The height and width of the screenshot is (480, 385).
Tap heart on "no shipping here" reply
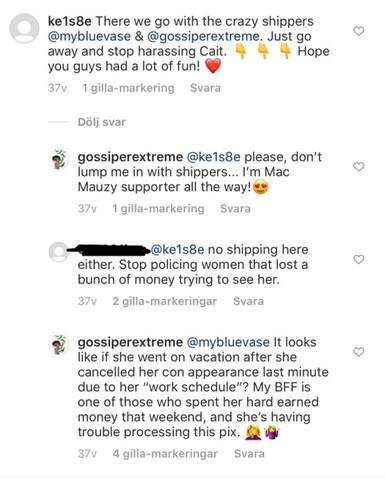(358, 259)
